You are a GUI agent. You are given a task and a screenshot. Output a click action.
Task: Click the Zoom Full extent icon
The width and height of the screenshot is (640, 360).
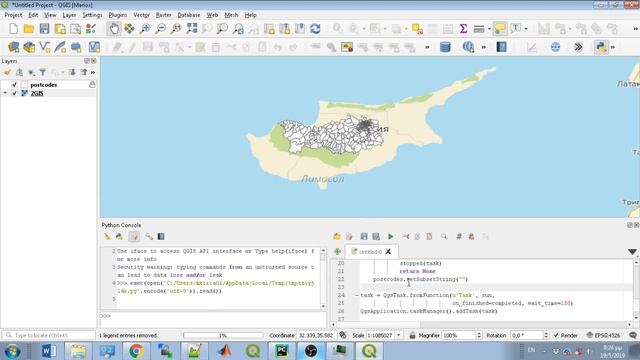[x=191, y=29]
